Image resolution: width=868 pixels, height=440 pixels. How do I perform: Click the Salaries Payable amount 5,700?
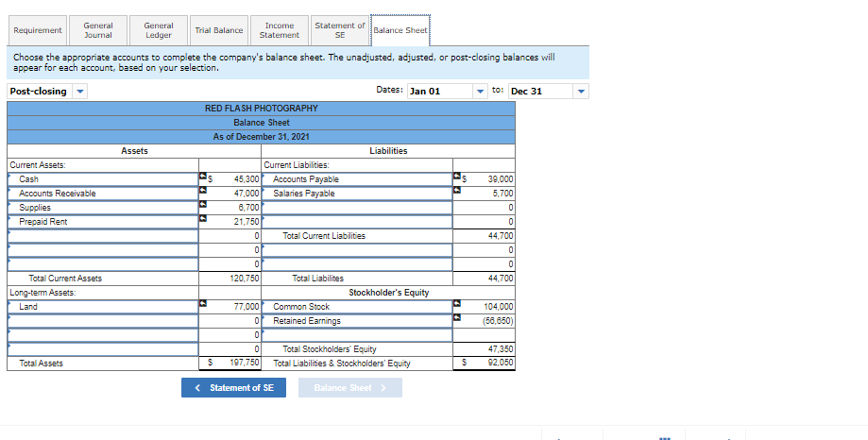coord(502,194)
